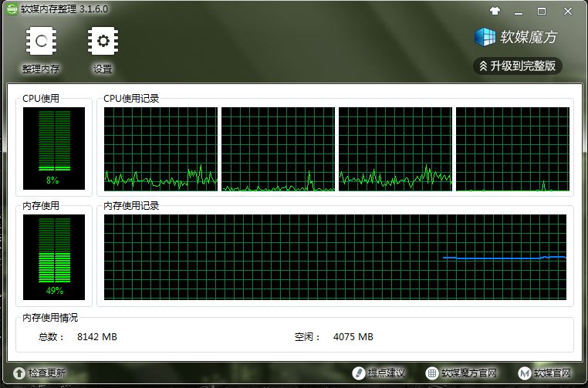
Task: Click the 软媒魔方官网 grid icon
Action: (432, 373)
